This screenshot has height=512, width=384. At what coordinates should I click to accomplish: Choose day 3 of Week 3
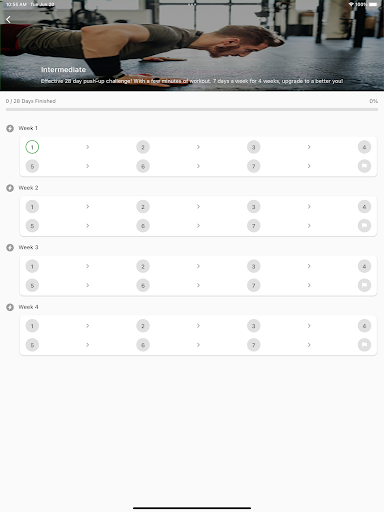coord(254,266)
